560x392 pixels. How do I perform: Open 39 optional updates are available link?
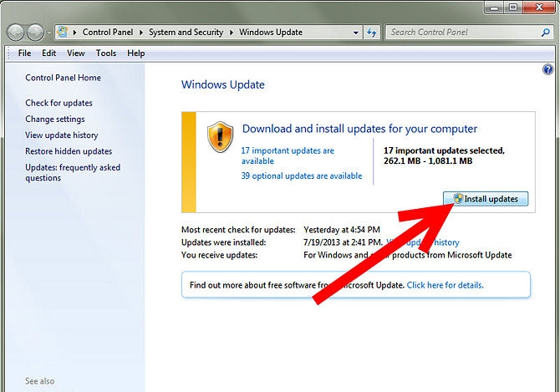coord(302,176)
